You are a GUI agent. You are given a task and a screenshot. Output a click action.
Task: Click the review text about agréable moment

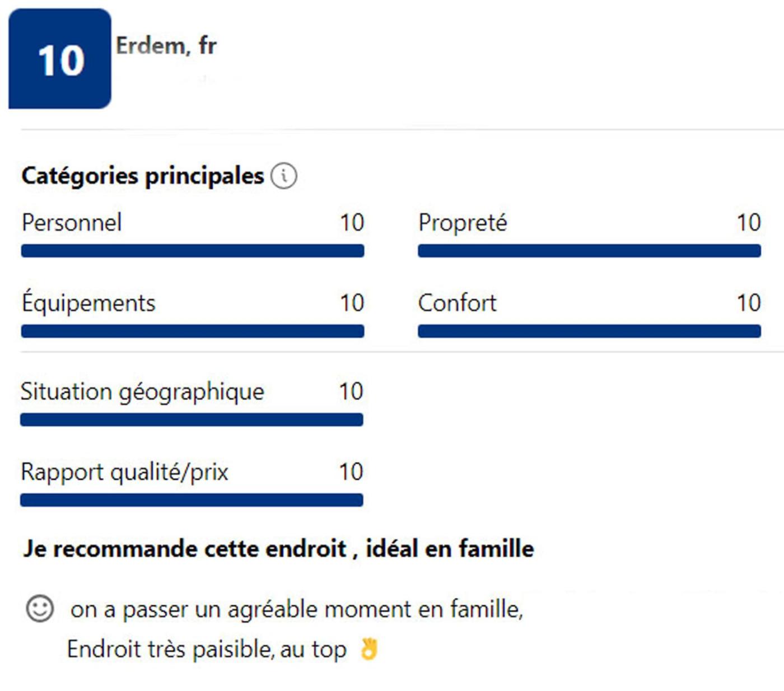297,609
